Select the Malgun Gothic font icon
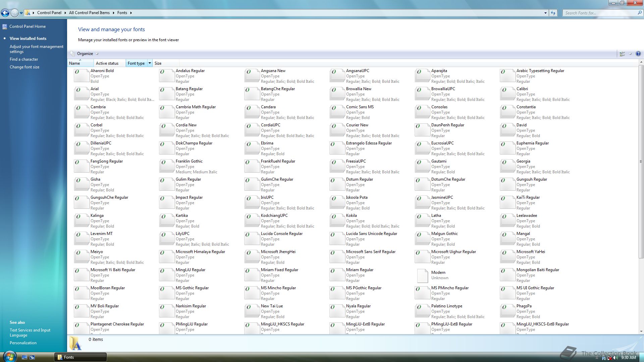Viewport: 644px width, 362px height. coord(422,239)
